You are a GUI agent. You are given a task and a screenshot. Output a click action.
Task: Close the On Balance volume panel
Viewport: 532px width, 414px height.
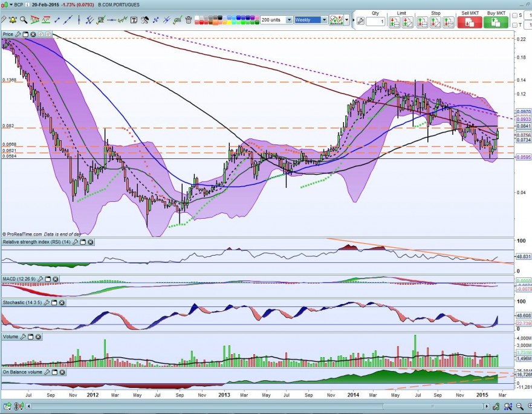click(62, 372)
